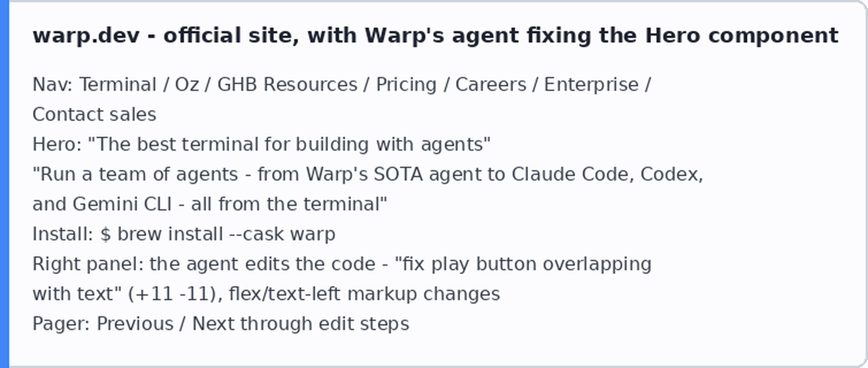Click the word Previous in Pager line

point(135,324)
